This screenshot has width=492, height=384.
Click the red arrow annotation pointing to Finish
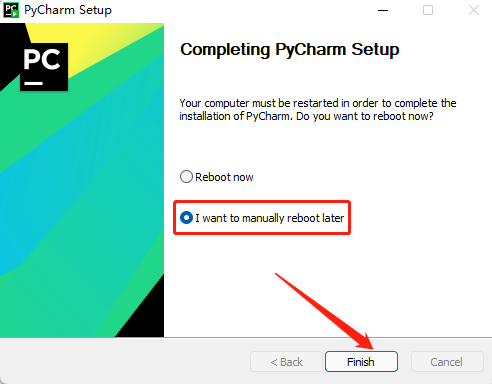[324, 311]
